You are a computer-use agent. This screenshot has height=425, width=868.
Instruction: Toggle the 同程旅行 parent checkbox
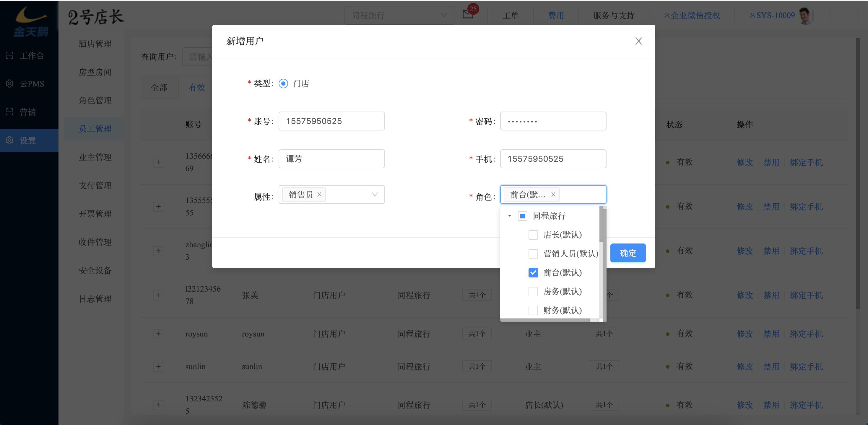pyautogui.click(x=522, y=216)
